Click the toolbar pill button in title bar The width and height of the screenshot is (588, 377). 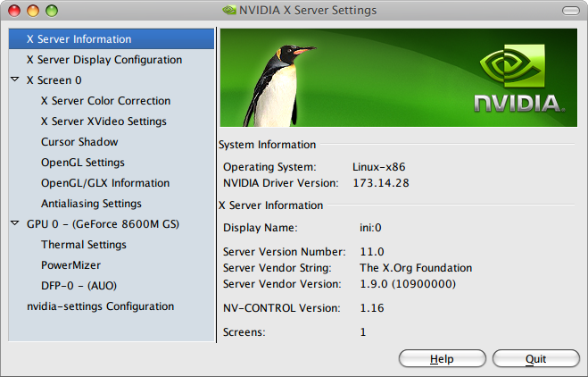pos(571,11)
